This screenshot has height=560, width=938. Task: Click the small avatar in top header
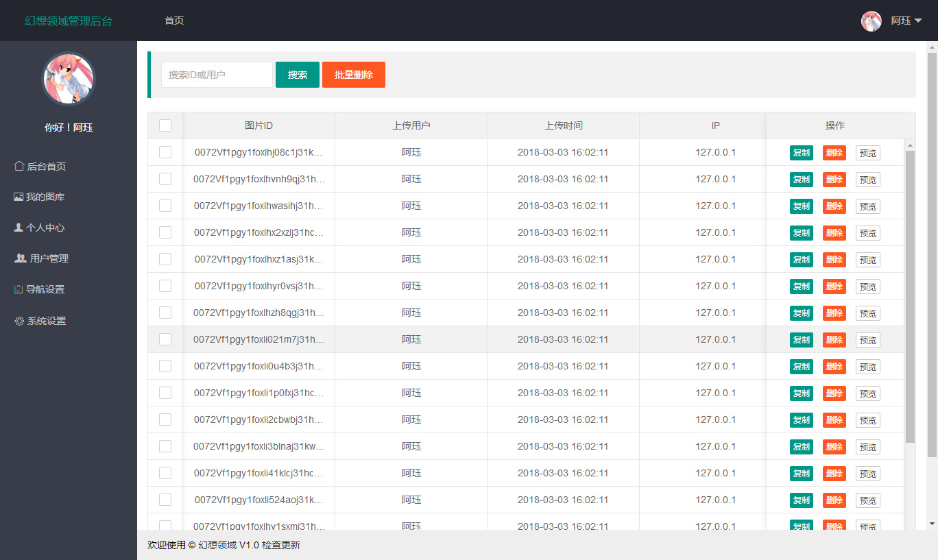[x=871, y=21]
